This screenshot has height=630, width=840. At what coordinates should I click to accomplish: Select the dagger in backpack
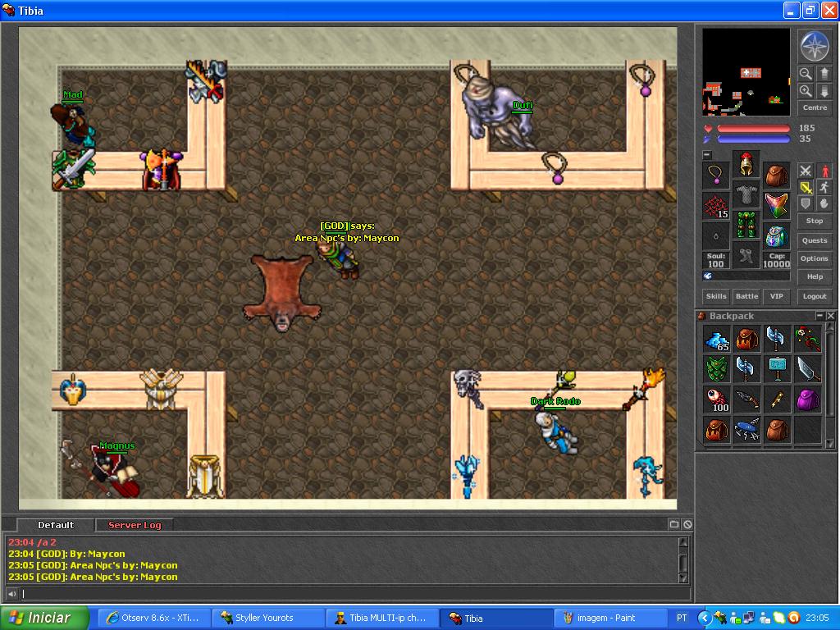pyautogui.click(x=746, y=400)
